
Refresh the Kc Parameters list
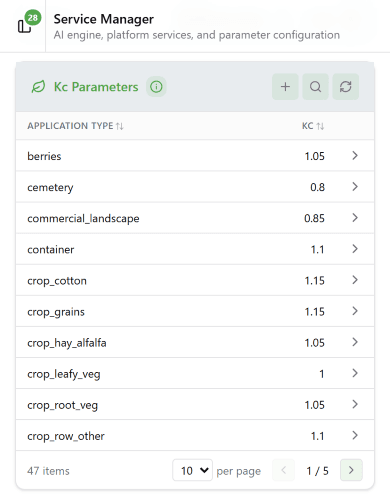point(346,87)
